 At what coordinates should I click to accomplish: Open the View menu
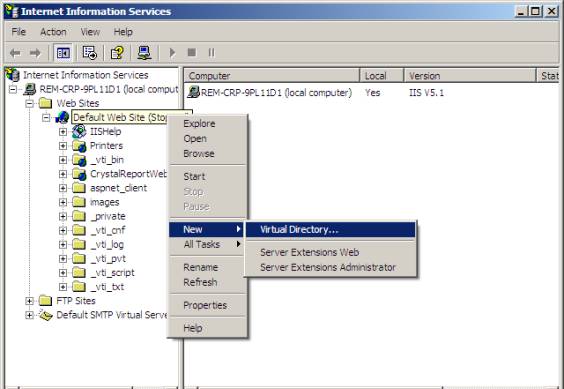[90, 32]
